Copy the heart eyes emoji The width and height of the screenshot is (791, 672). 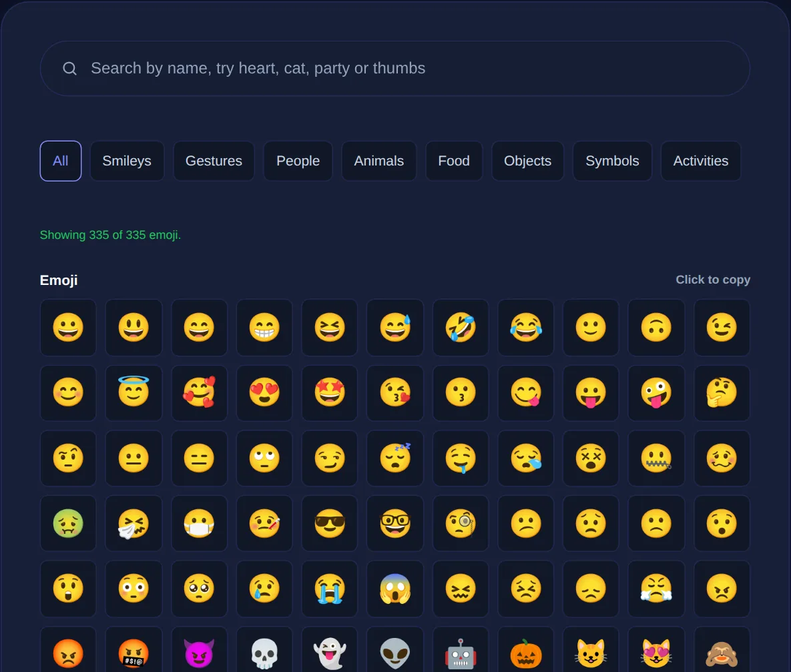point(264,392)
